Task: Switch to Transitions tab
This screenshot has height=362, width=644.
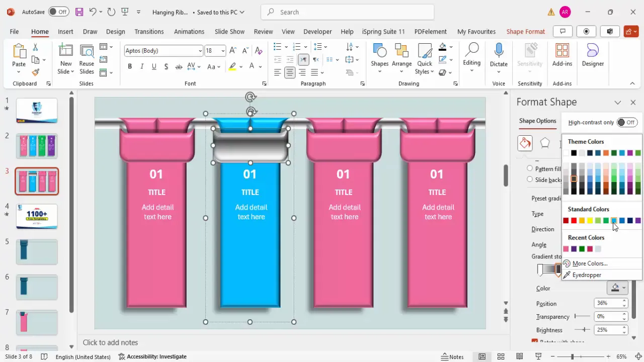Action: tap(149, 31)
